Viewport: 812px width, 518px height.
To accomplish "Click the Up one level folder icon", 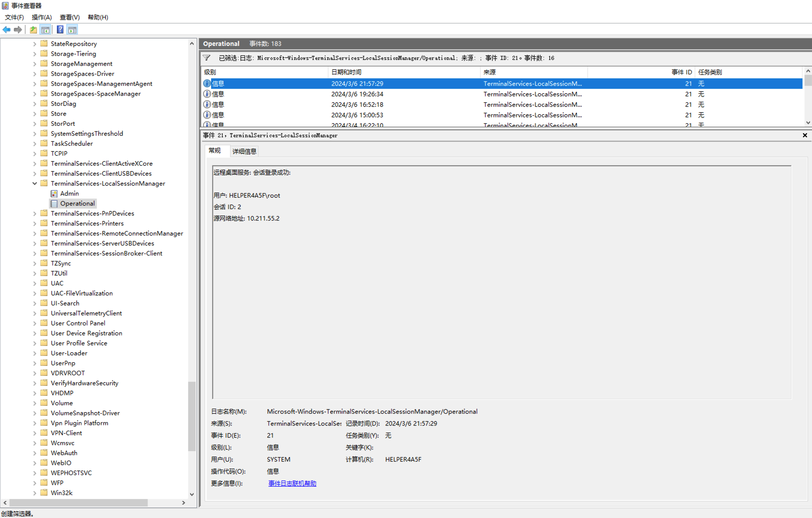I will click(33, 30).
